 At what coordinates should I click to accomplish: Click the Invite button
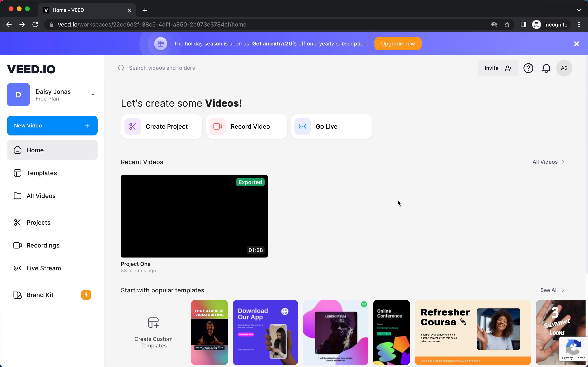pos(498,68)
